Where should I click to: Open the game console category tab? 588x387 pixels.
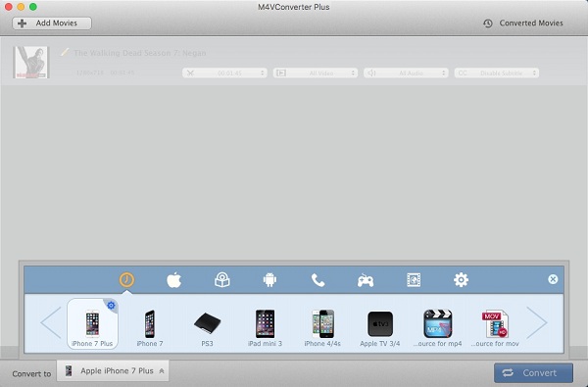[x=366, y=280]
